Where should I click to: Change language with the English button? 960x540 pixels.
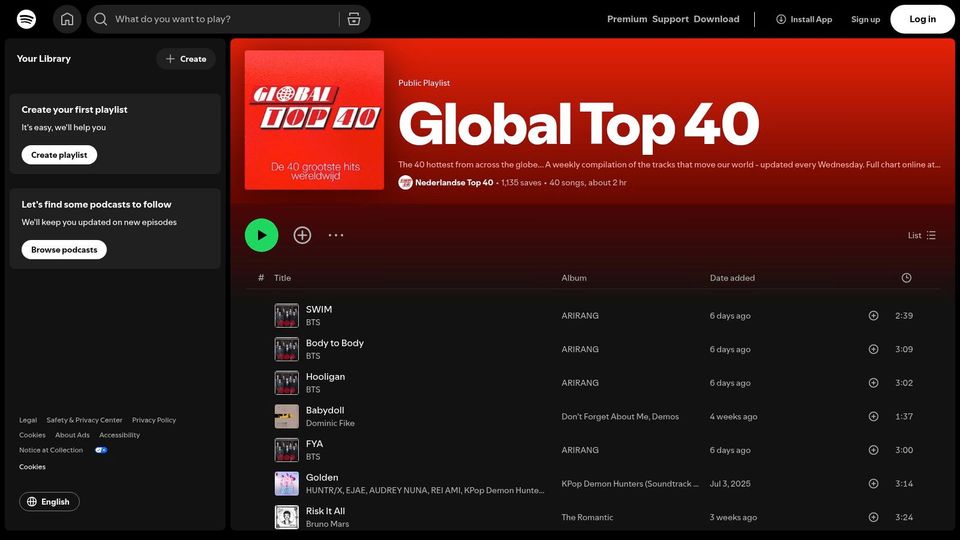(x=49, y=501)
